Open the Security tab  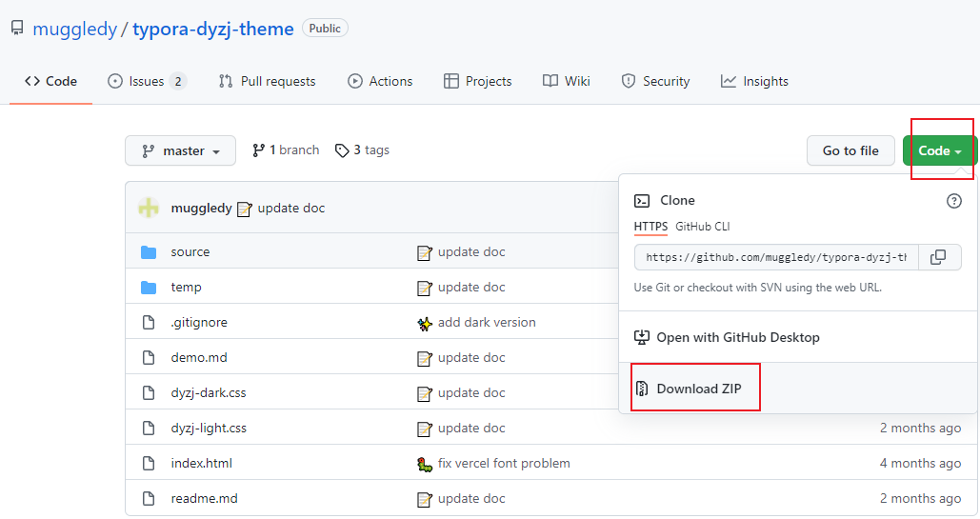(x=655, y=81)
